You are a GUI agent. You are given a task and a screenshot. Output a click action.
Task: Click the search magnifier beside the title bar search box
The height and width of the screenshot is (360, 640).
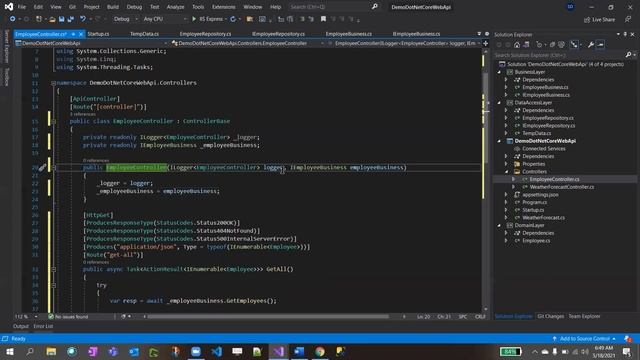375,7
